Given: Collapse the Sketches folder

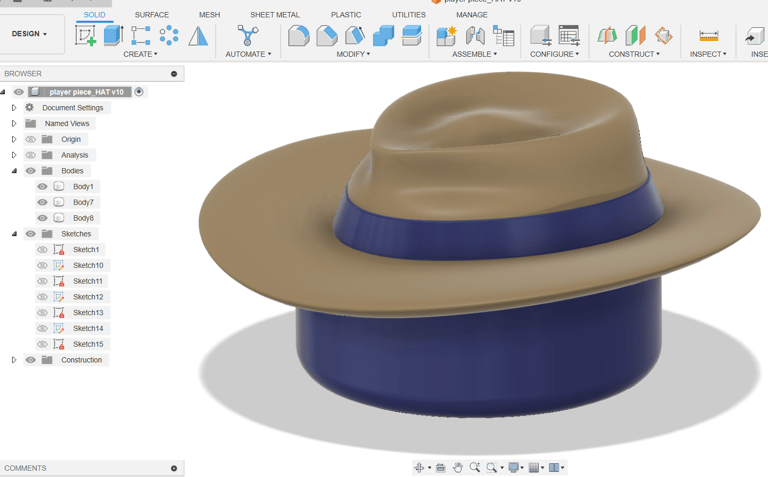Looking at the screenshot, I should click(x=14, y=234).
